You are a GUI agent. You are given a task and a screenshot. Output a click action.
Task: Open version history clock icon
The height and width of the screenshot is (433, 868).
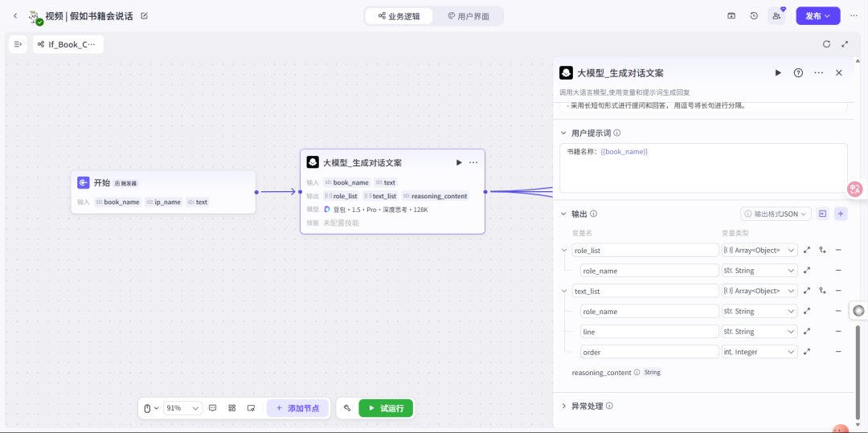[x=754, y=16]
